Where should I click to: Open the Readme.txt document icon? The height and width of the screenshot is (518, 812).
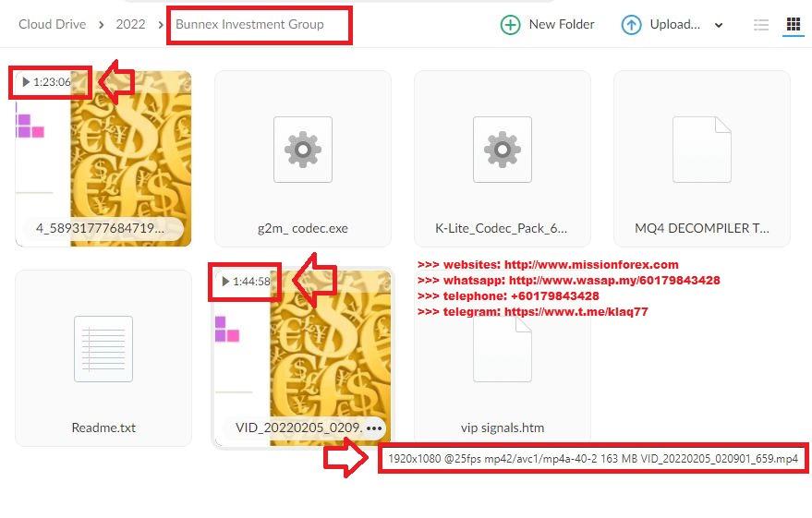coord(103,349)
